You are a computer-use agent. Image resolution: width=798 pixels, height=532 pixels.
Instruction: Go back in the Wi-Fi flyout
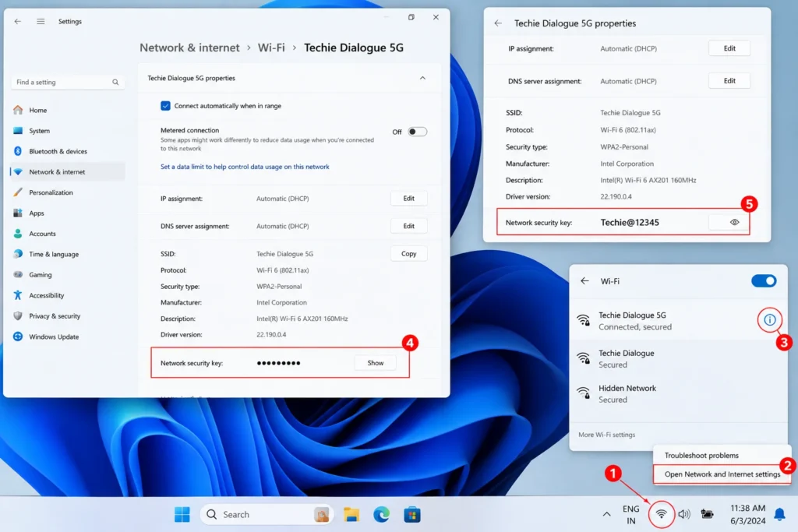(584, 280)
